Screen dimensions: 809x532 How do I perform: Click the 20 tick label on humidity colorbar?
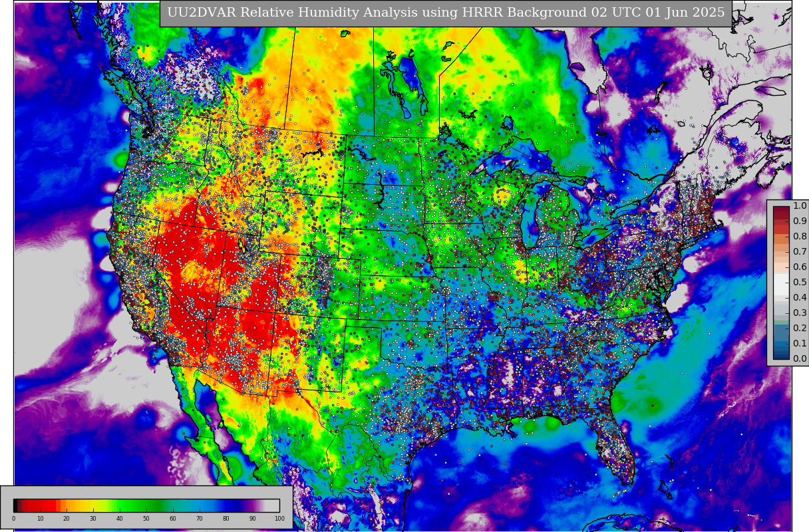[x=67, y=519]
